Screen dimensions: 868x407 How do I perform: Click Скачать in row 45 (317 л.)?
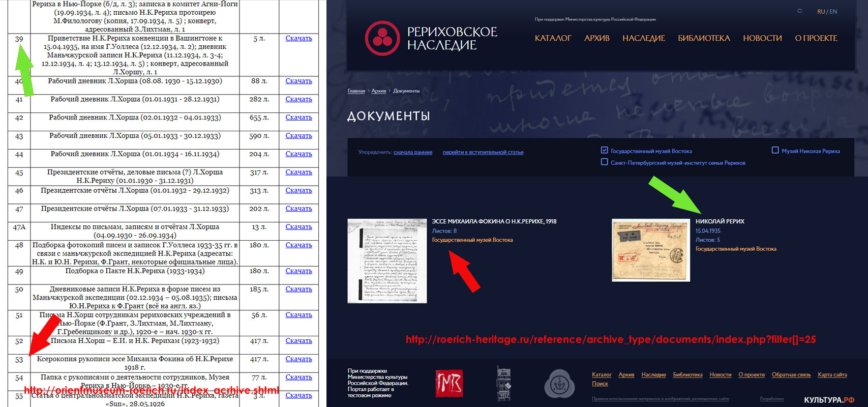(x=298, y=172)
